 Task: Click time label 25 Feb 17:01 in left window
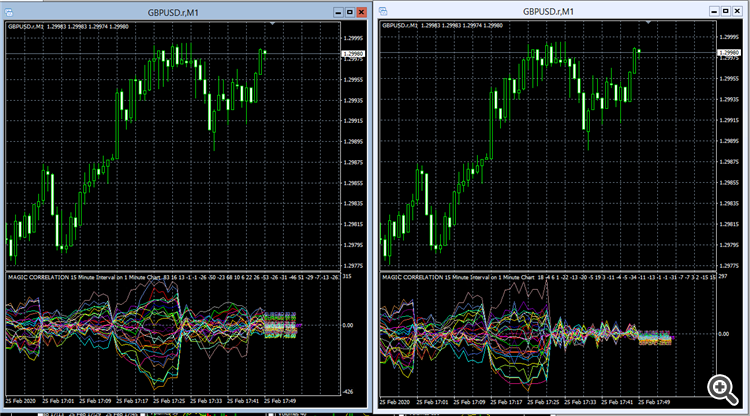pos(58,401)
